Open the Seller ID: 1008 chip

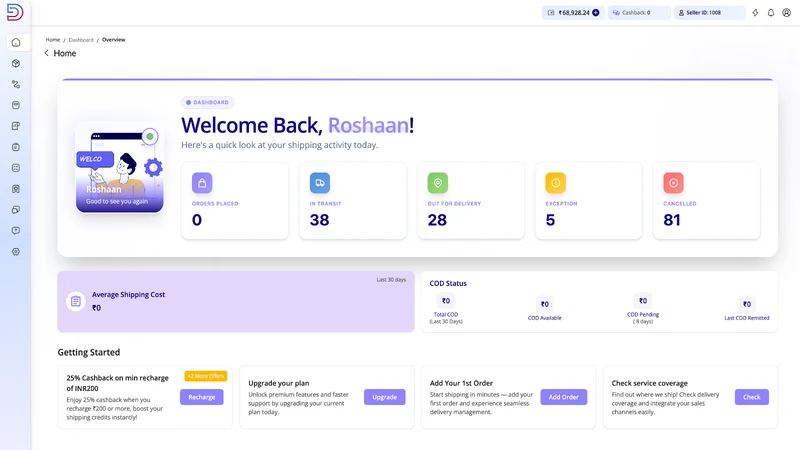click(710, 13)
